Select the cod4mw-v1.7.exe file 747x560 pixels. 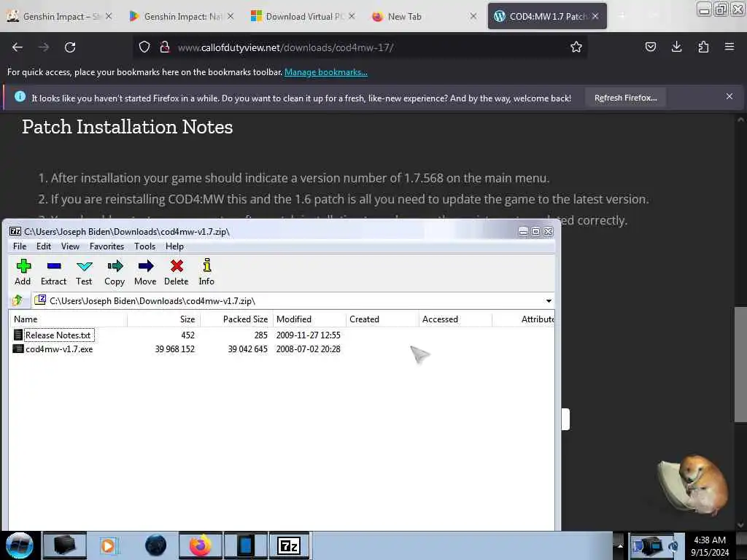click(x=59, y=349)
